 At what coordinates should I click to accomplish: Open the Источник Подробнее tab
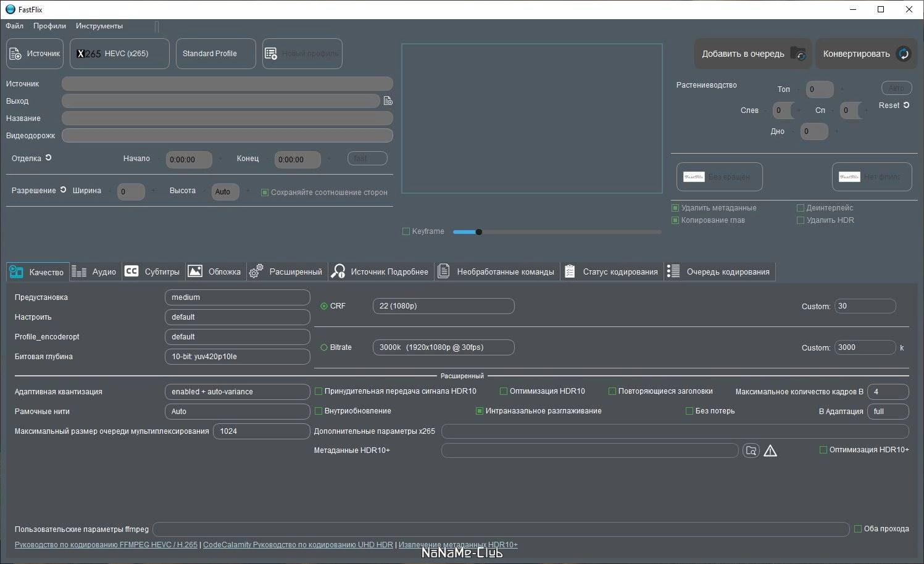(x=381, y=272)
